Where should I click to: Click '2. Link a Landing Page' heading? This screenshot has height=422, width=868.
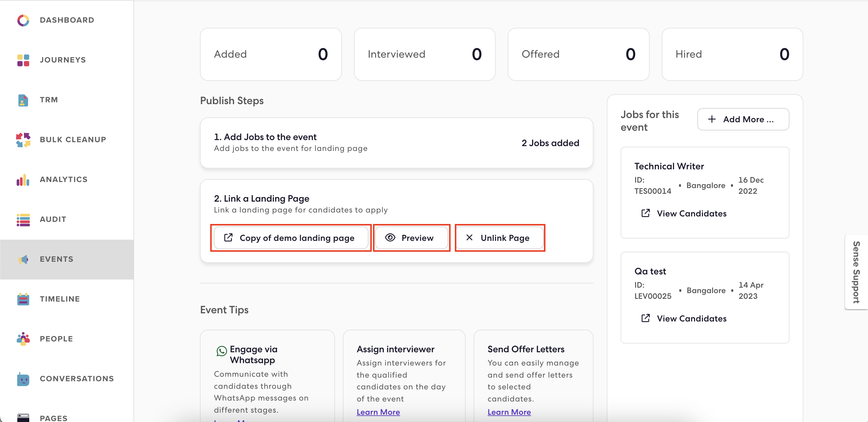point(262,198)
